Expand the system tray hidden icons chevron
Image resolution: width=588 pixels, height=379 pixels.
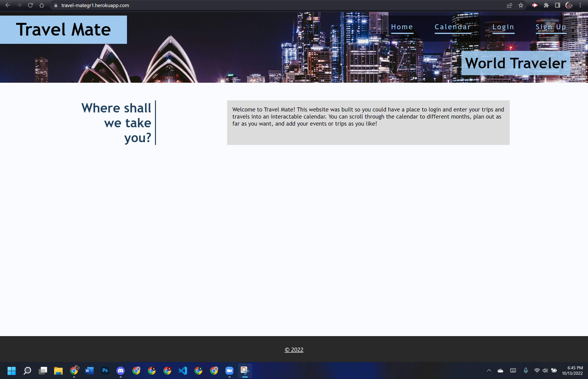point(489,370)
